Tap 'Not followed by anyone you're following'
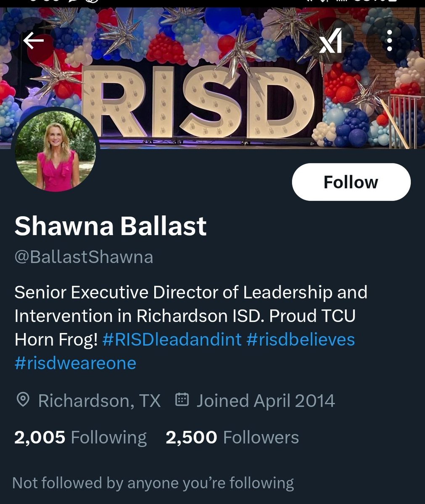 153,483
